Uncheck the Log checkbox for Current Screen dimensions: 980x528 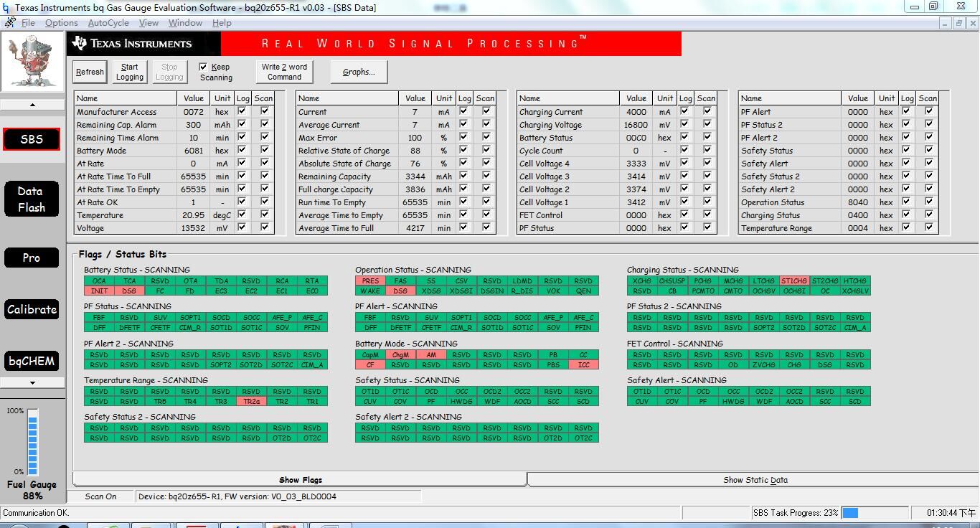[464, 111]
